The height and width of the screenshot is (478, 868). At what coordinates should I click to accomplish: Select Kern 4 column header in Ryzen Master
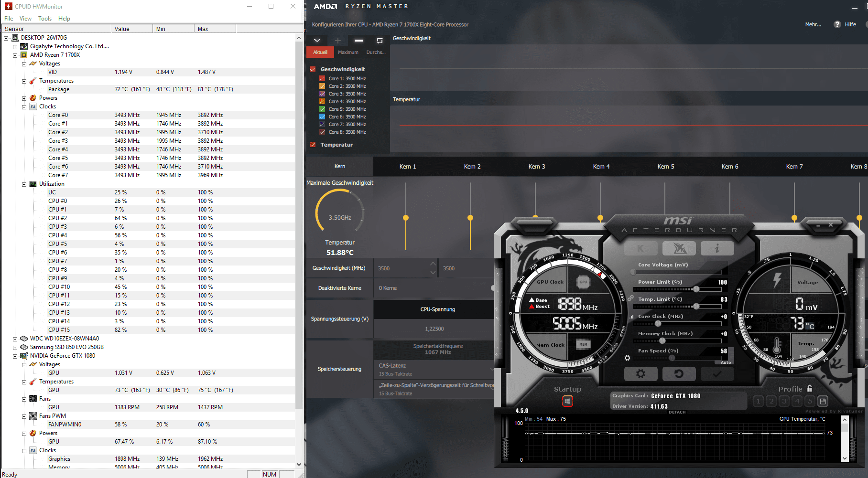tap(601, 167)
